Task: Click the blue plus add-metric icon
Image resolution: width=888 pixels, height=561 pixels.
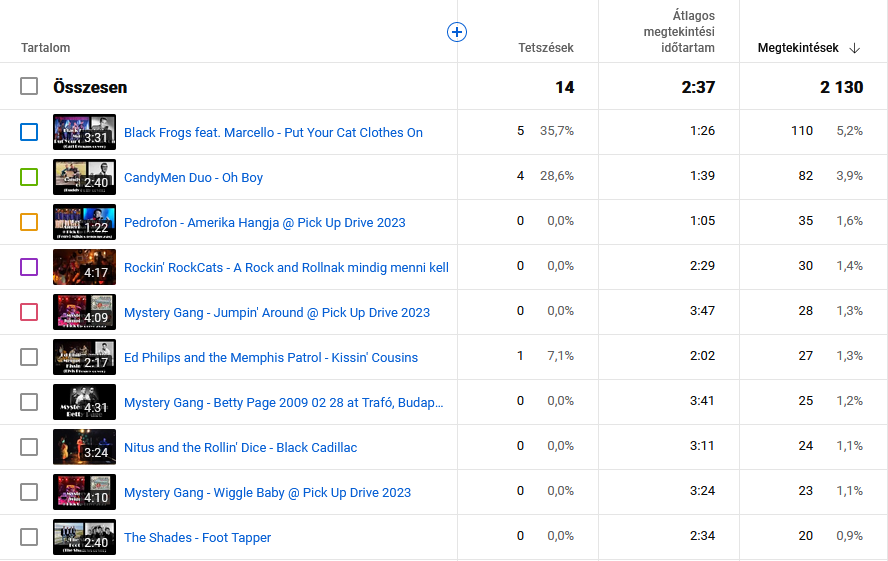Action: (456, 32)
